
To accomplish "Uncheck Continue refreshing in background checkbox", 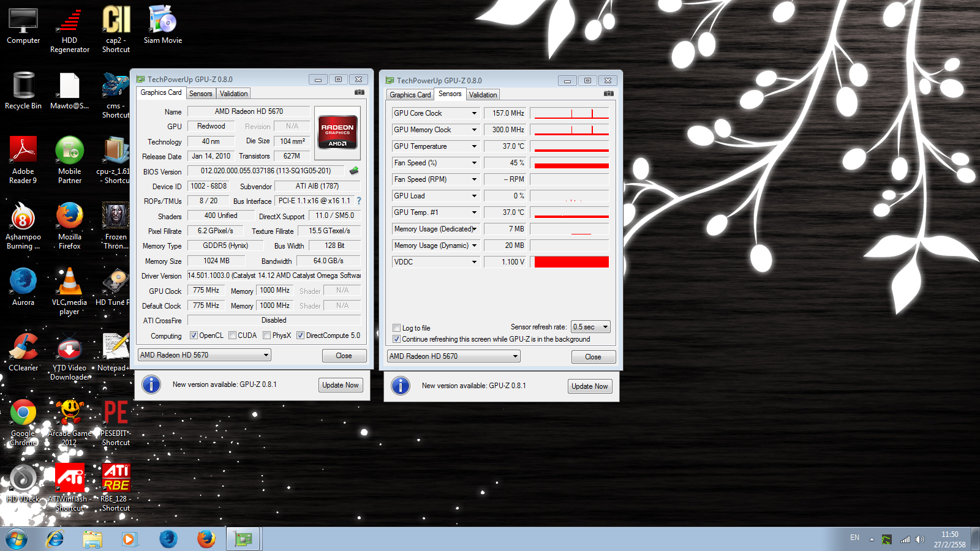I will coord(397,339).
